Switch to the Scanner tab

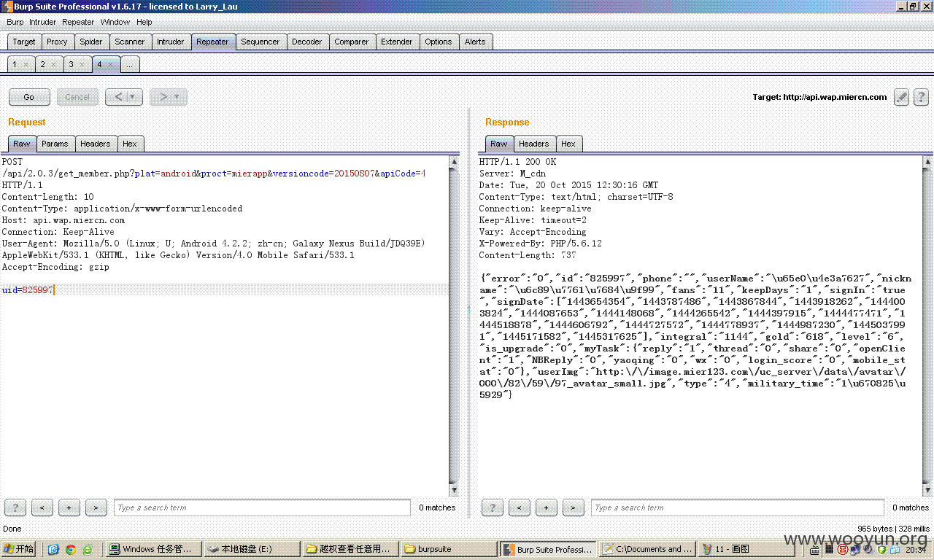click(130, 42)
